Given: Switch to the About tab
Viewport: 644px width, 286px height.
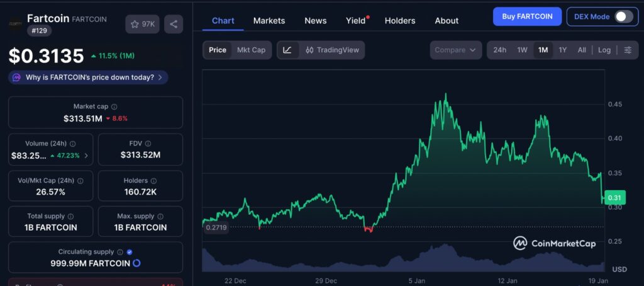Looking at the screenshot, I should point(447,21).
